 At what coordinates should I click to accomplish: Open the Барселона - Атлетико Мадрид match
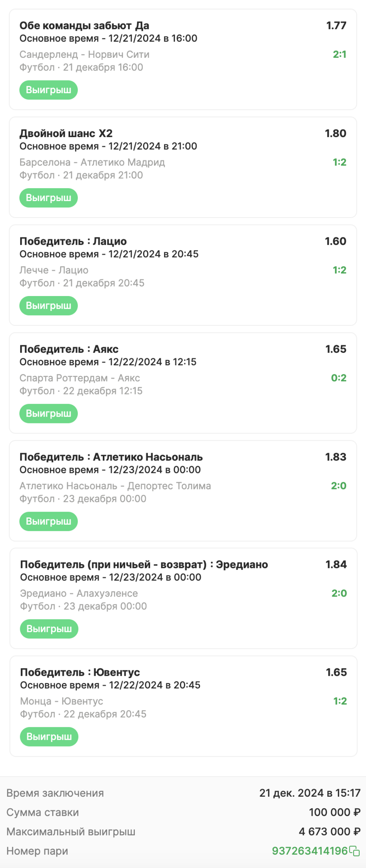coord(92,162)
